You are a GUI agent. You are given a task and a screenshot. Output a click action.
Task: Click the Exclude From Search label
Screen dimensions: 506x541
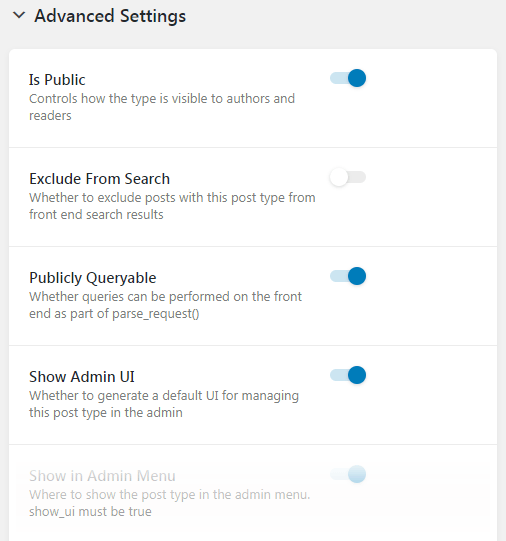click(x=99, y=179)
